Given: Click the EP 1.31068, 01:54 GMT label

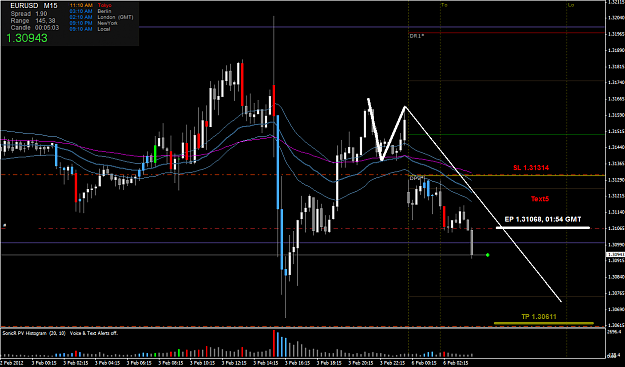Looking at the screenshot, I should tap(542, 219).
